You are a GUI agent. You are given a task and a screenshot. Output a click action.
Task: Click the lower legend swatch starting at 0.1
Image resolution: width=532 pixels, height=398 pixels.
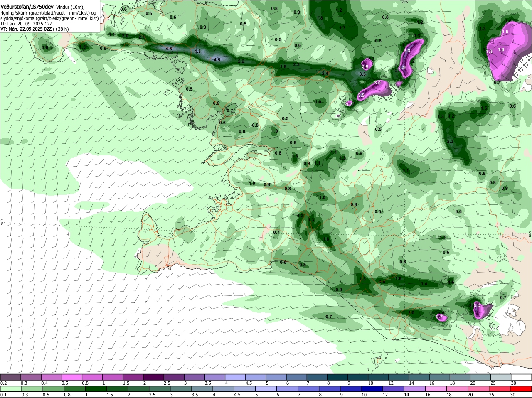pyautogui.click(x=10, y=389)
